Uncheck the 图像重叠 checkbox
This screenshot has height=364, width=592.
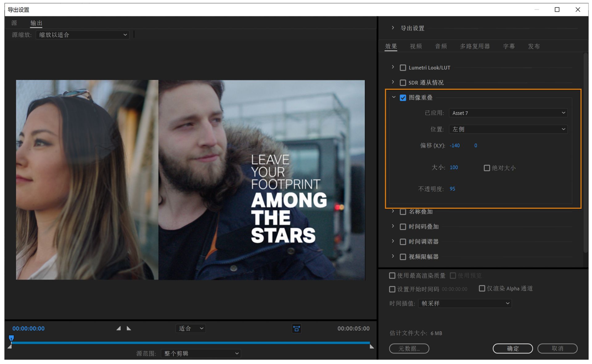tap(403, 98)
